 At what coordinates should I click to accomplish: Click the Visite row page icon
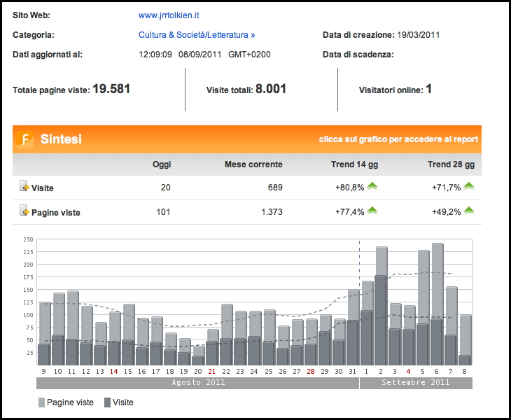coord(24,187)
